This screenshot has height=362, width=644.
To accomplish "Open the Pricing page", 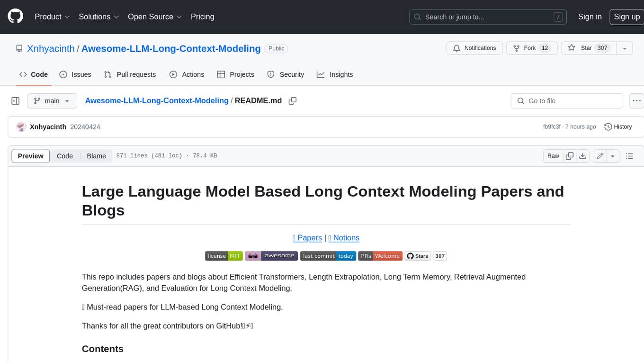I will (x=202, y=17).
